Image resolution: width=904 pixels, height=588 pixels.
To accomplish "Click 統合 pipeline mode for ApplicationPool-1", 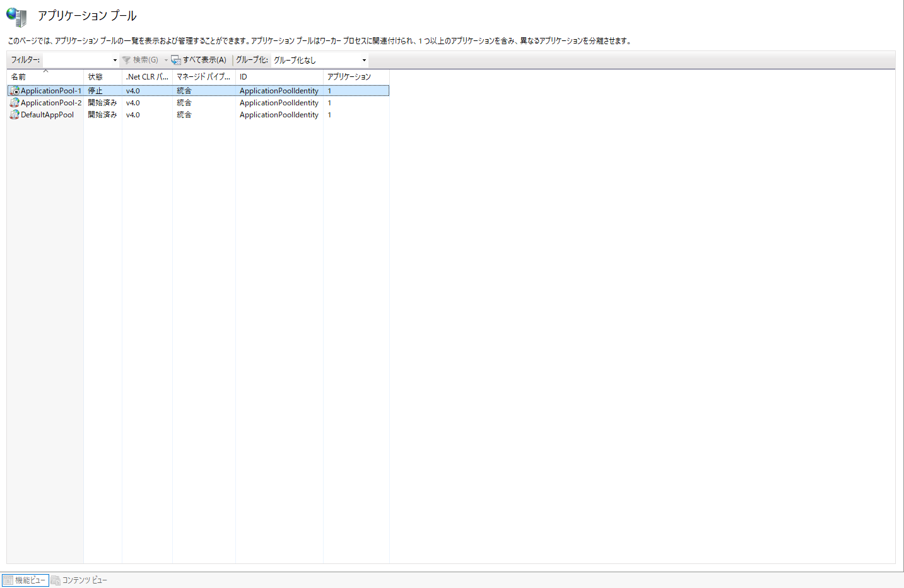I will coord(184,91).
